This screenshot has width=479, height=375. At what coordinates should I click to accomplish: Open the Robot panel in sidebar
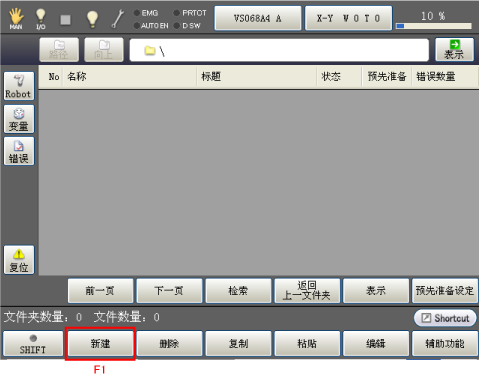point(19,86)
